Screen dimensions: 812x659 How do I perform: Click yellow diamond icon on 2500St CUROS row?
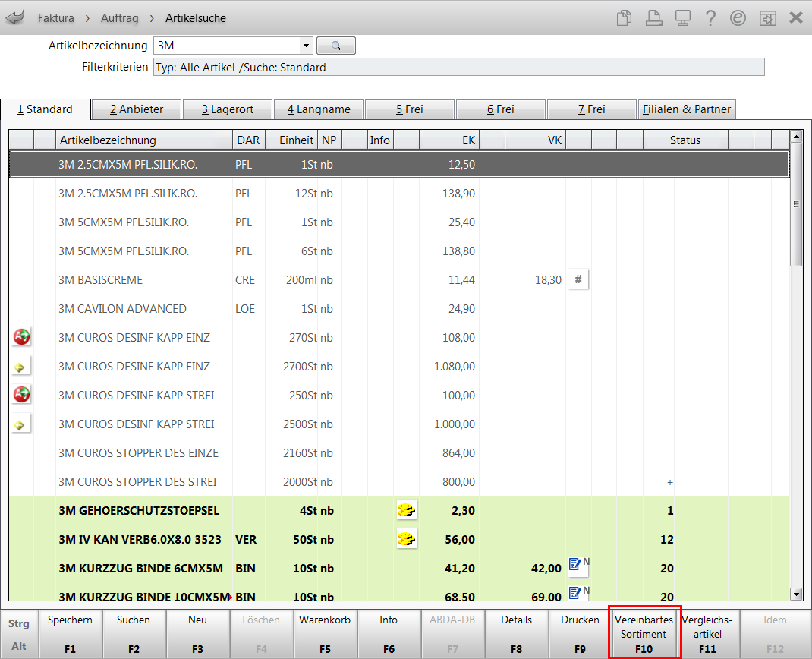[x=20, y=425]
